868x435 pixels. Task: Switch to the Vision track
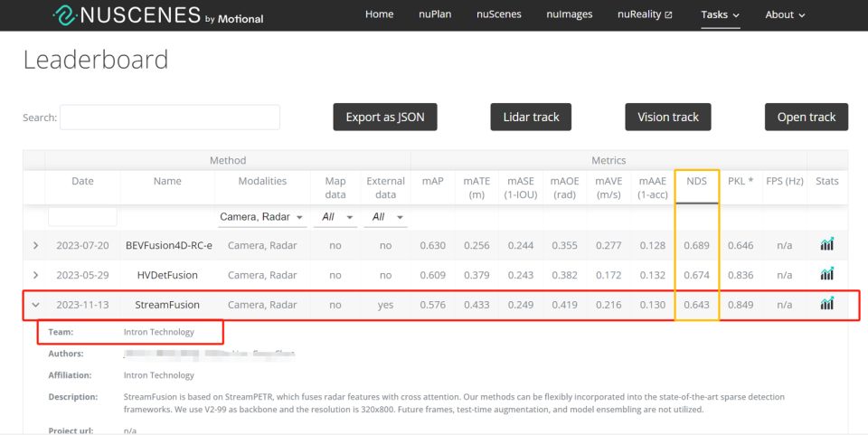pos(667,117)
